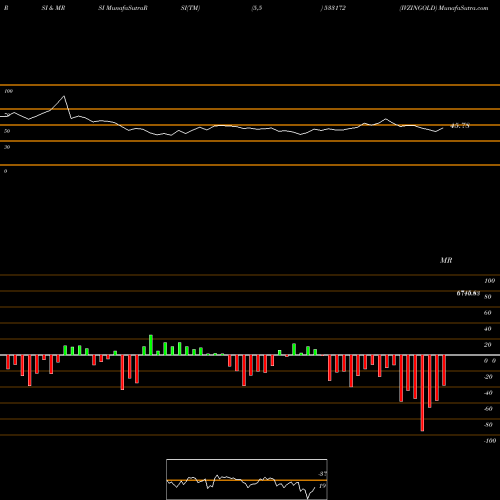Click the 'MR' panel label
This screenshot has width=500, height=500.
tap(446, 260)
